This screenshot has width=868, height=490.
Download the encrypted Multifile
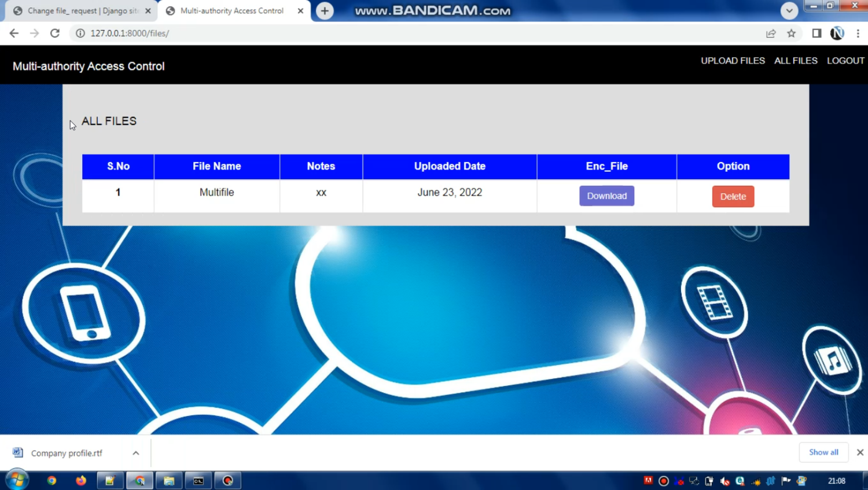click(x=606, y=196)
